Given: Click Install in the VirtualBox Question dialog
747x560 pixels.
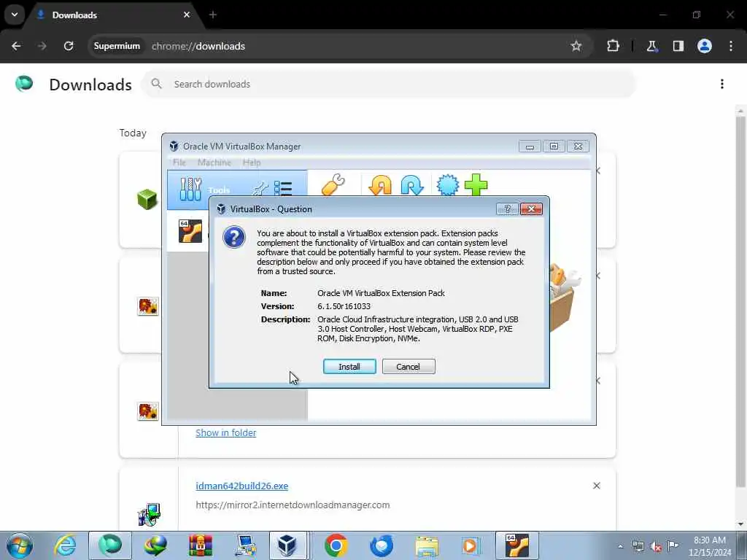Looking at the screenshot, I should (x=349, y=367).
